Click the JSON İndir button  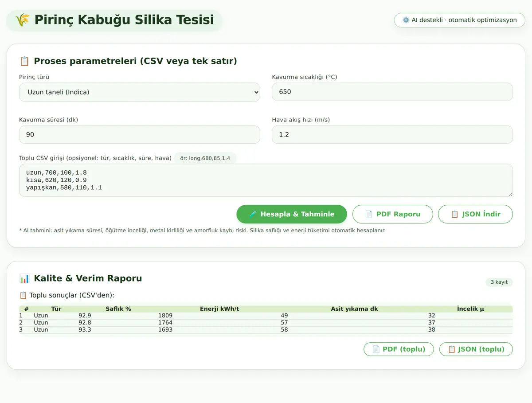pos(475,214)
